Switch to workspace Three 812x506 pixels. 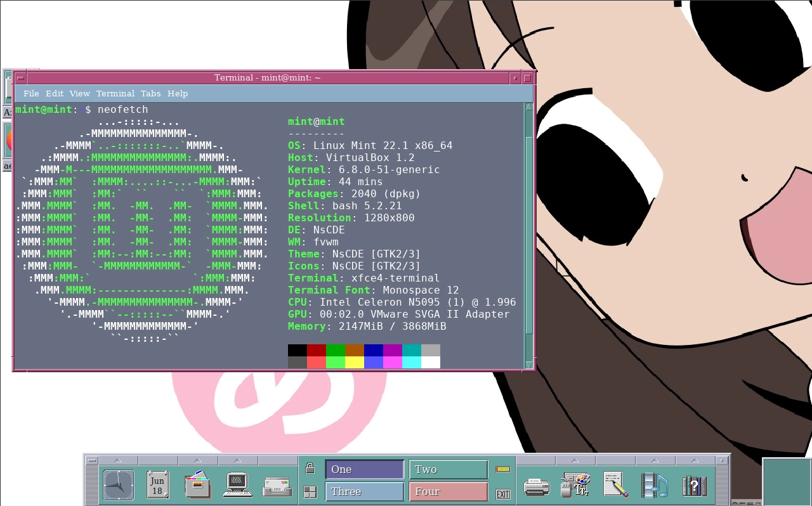(365, 491)
